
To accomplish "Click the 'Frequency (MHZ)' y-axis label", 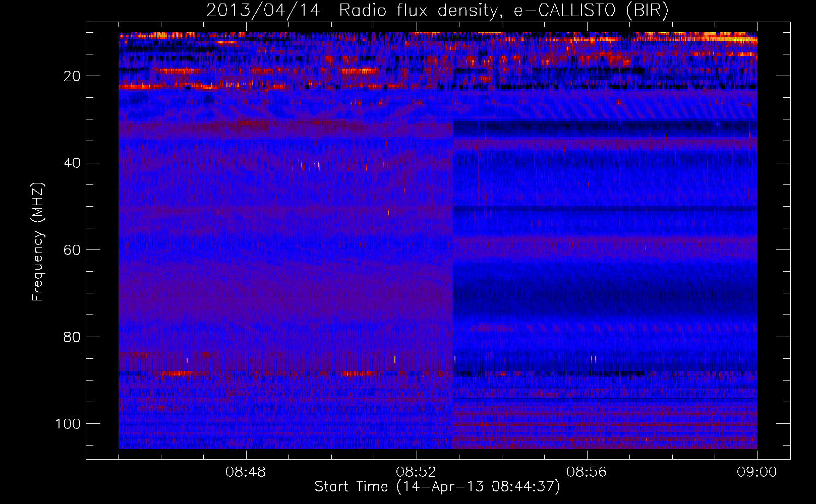I will 38,241.
